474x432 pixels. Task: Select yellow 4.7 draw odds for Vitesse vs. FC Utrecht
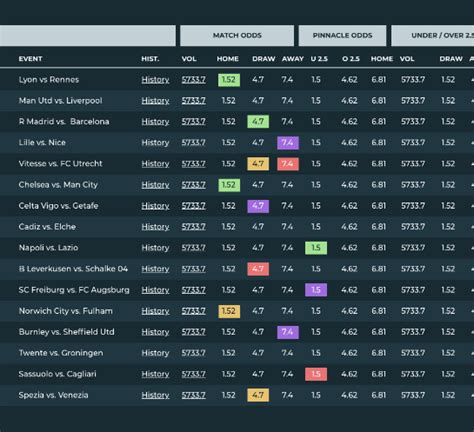[258, 164]
